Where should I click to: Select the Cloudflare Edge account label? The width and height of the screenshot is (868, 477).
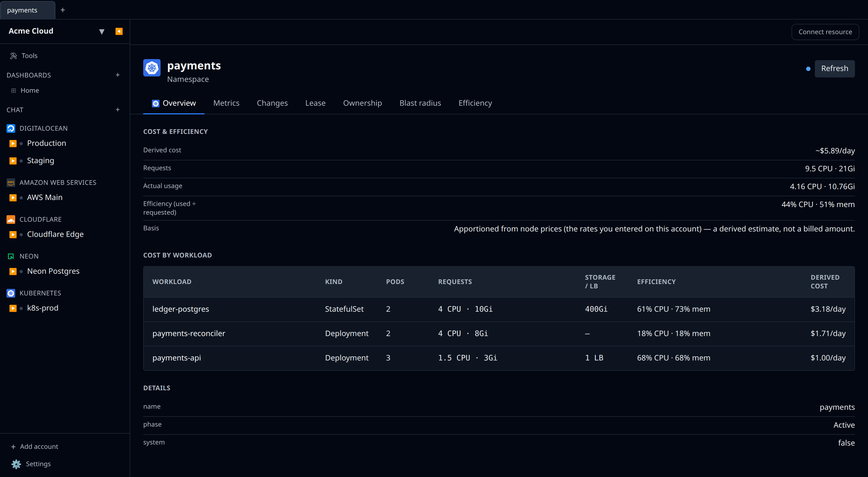click(55, 234)
